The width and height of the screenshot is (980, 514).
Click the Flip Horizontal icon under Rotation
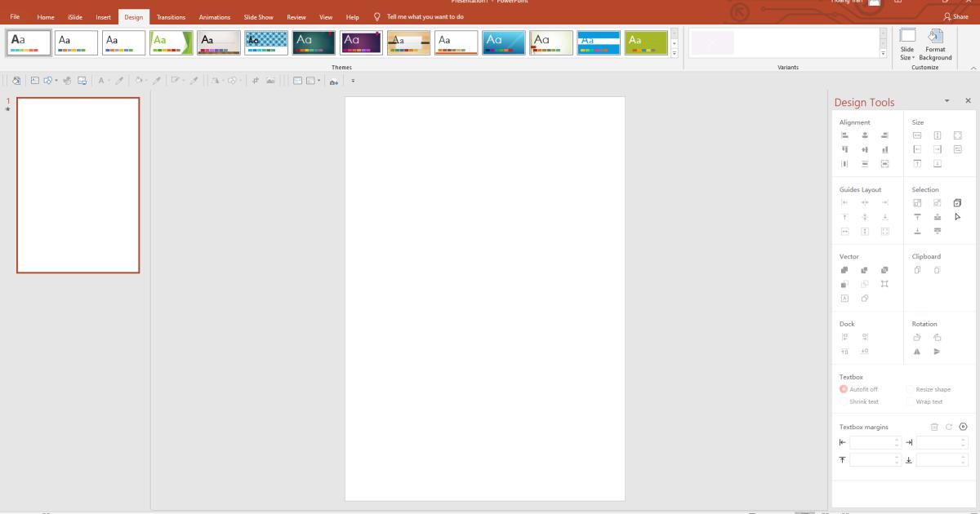click(916, 352)
